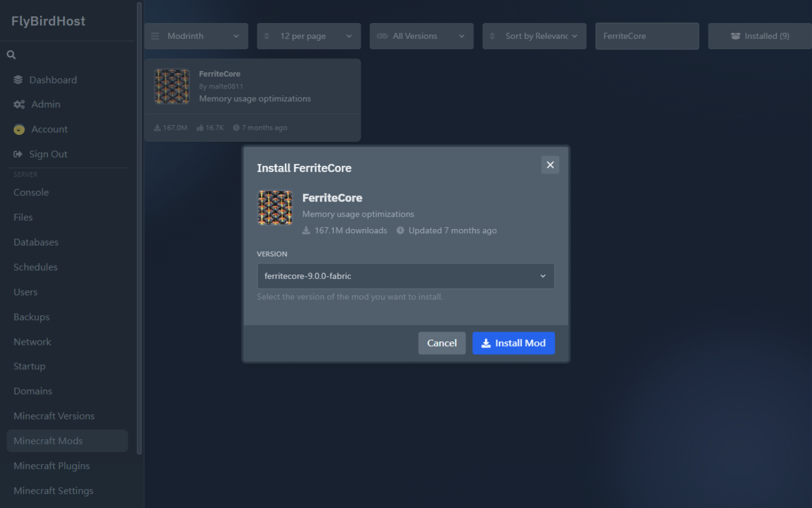The width and height of the screenshot is (812, 508).
Task: Open the Sort by Relevance dropdown
Action: click(x=535, y=36)
